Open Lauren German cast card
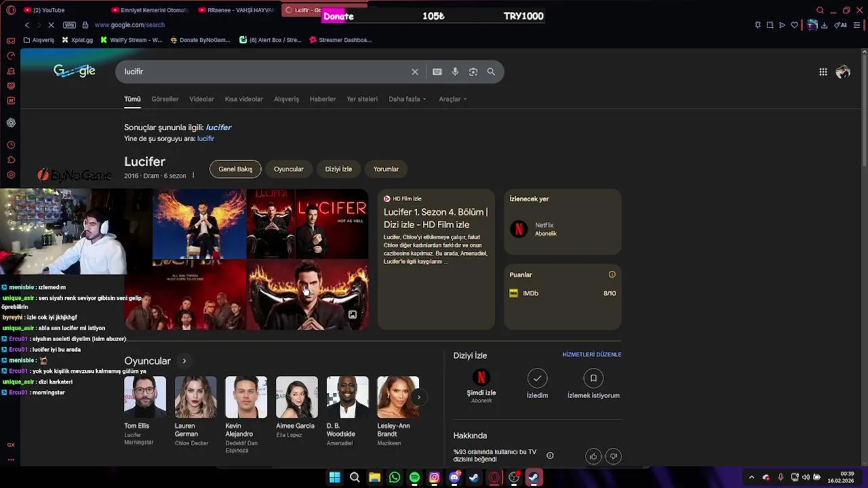The width and height of the screenshot is (868, 488). 195,411
